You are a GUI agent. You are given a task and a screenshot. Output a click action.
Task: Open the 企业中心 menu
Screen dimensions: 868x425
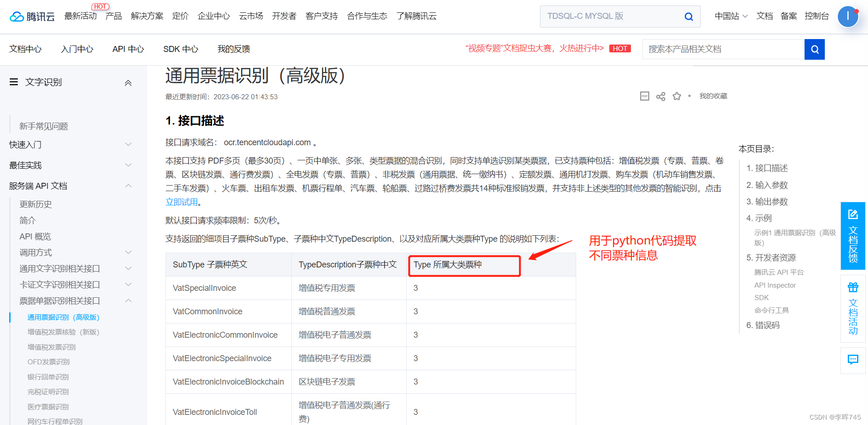point(214,16)
